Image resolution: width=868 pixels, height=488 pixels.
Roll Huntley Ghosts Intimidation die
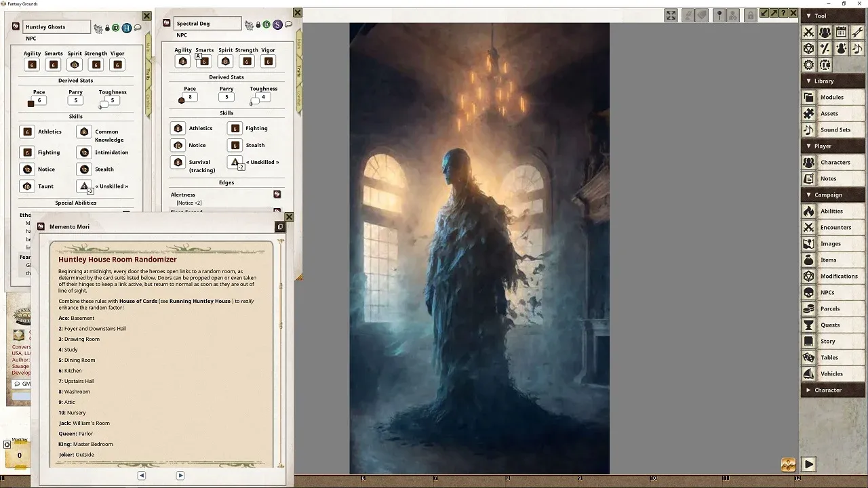tap(84, 152)
